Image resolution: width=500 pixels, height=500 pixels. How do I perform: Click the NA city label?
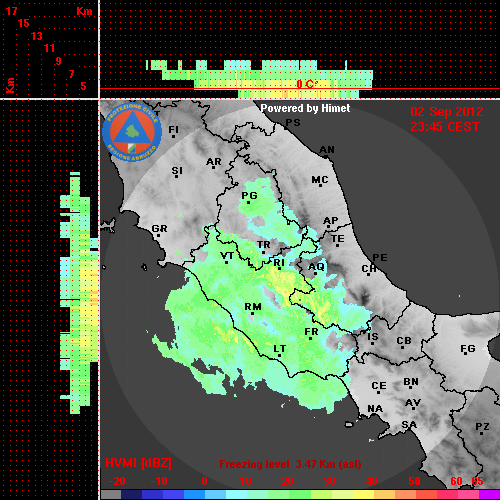[375, 408]
